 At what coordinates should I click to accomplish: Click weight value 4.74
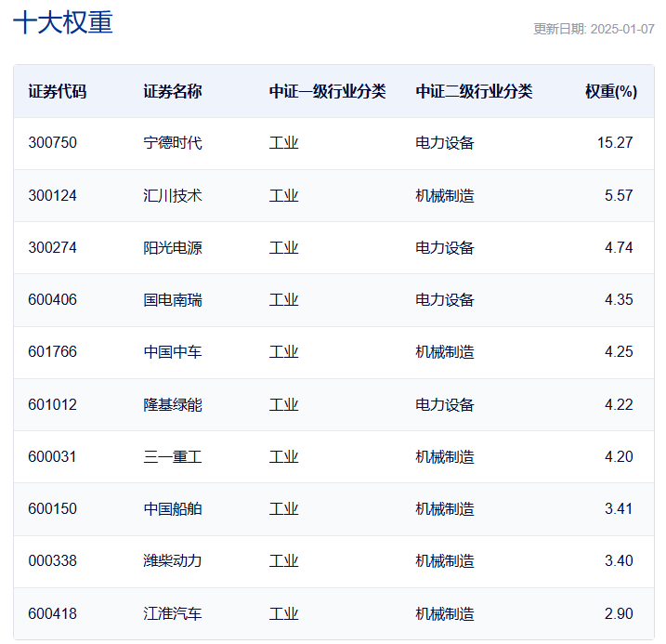coord(619,247)
